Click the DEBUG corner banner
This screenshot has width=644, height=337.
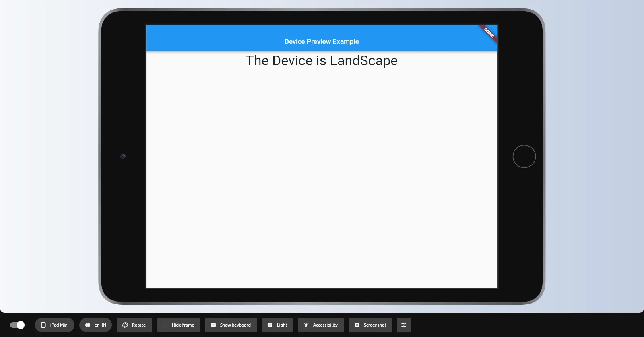tap(489, 33)
